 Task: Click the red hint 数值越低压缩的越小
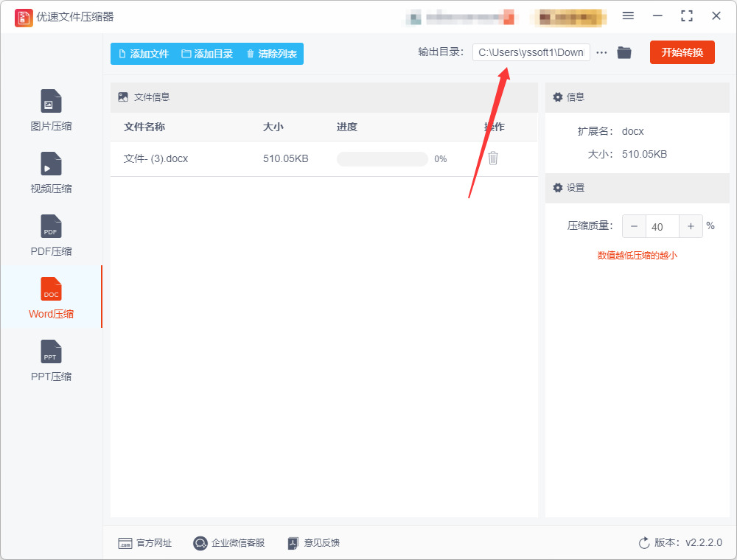637,256
